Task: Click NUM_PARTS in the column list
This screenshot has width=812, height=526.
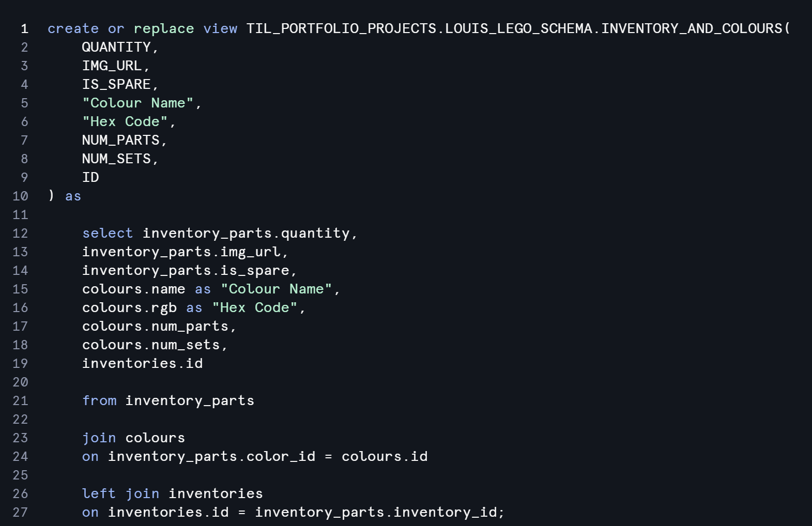Action: (121, 141)
